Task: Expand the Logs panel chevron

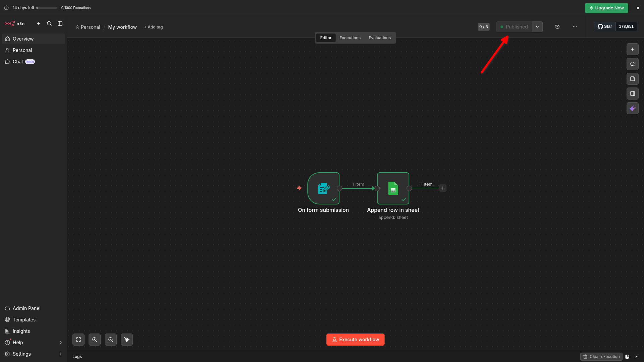Action: pos(637,357)
